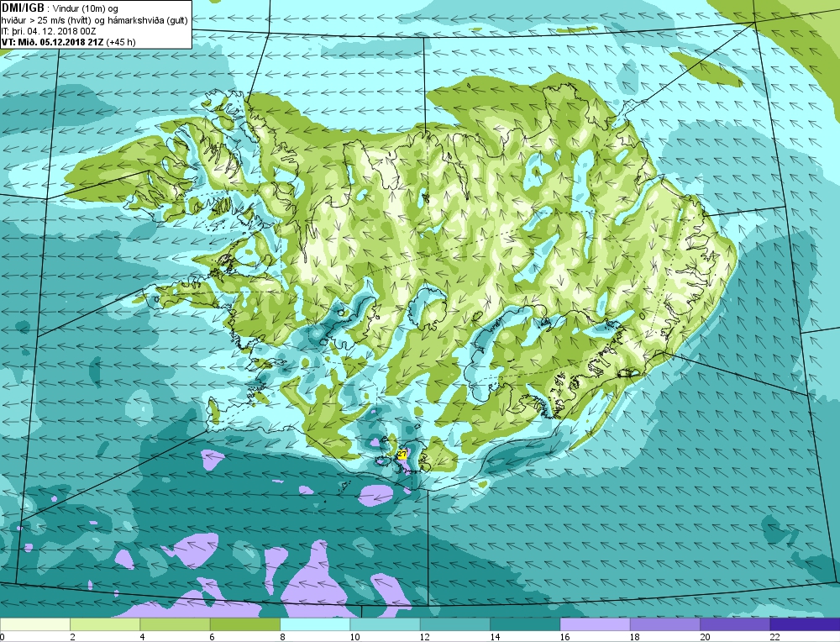Select the medium purple 18–20 m/s legend swatch
The width and height of the screenshot is (840, 642).
pyautogui.click(x=664, y=624)
